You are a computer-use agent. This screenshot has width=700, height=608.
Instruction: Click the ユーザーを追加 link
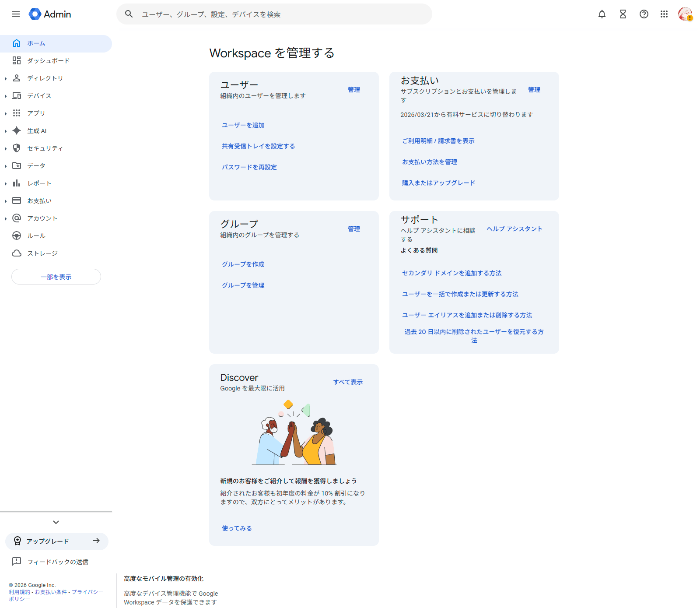[243, 125]
